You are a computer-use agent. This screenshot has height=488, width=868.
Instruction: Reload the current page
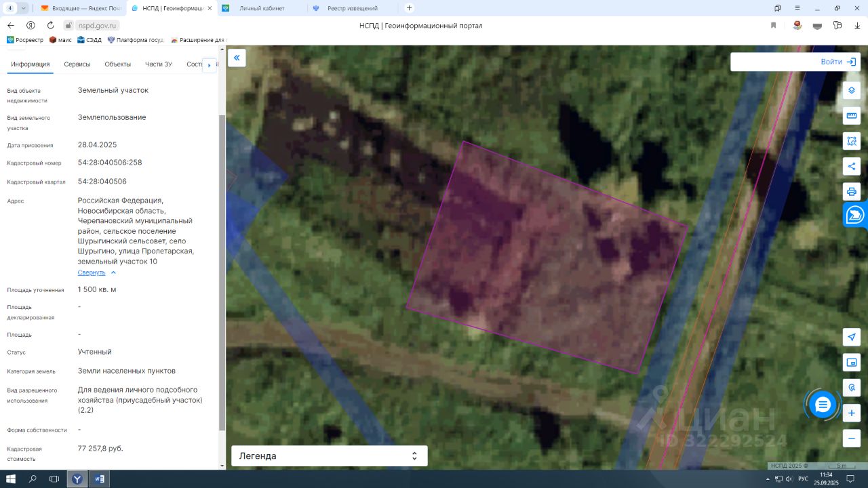(50, 25)
